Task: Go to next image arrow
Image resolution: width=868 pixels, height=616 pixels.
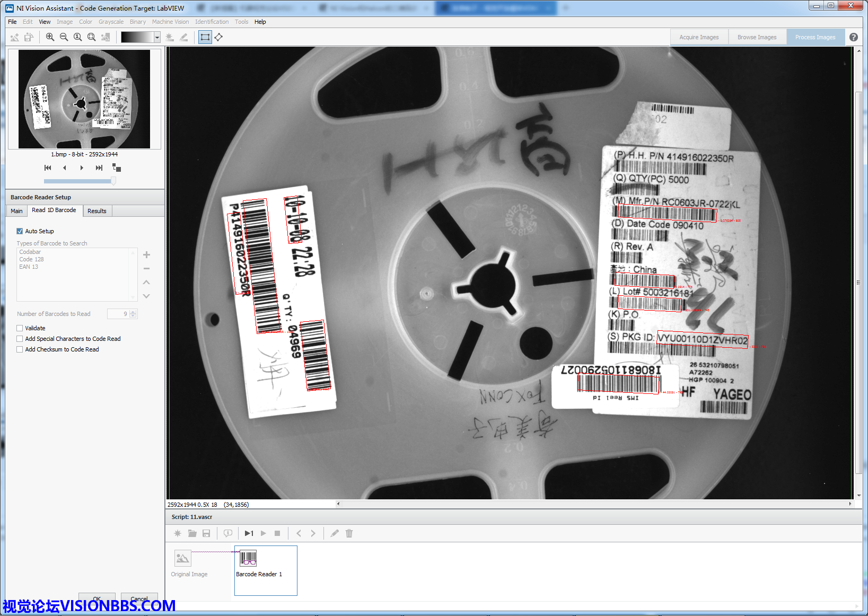Action: [x=82, y=168]
